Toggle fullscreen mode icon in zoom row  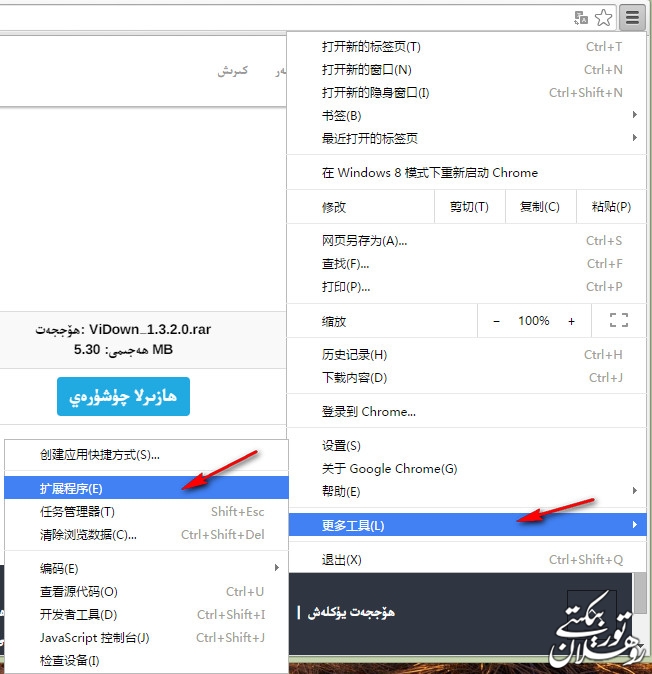click(619, 320)
